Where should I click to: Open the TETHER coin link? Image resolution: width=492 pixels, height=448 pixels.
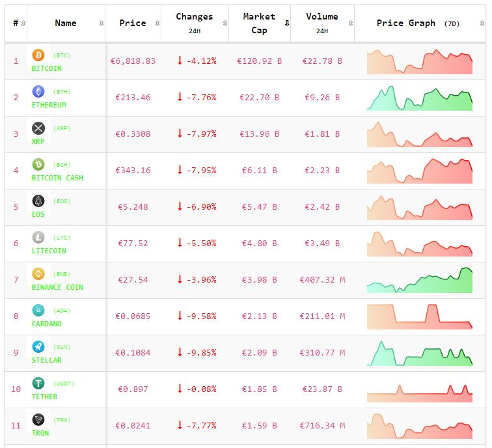point(44,397)
